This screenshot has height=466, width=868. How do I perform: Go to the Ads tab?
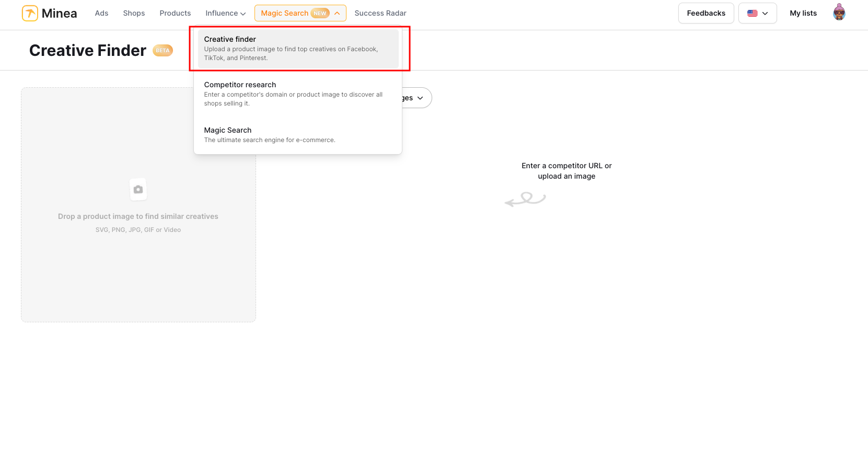click(x=101, y=13)
